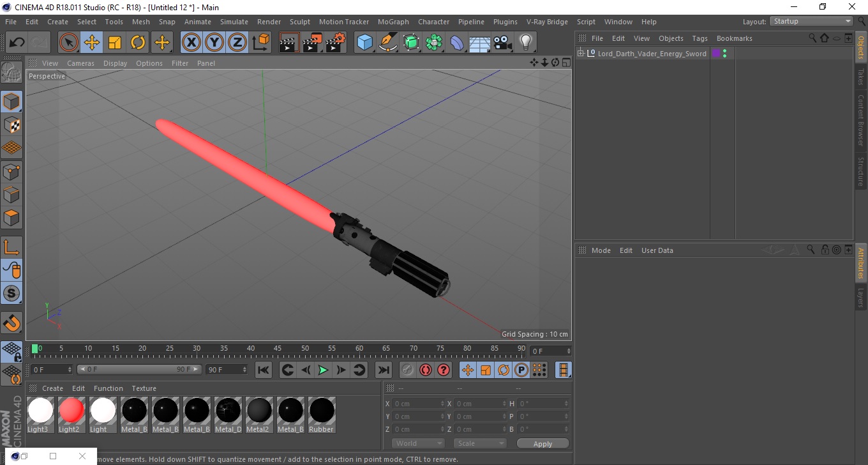Open the spline pen tool

[x=388, y=43]
